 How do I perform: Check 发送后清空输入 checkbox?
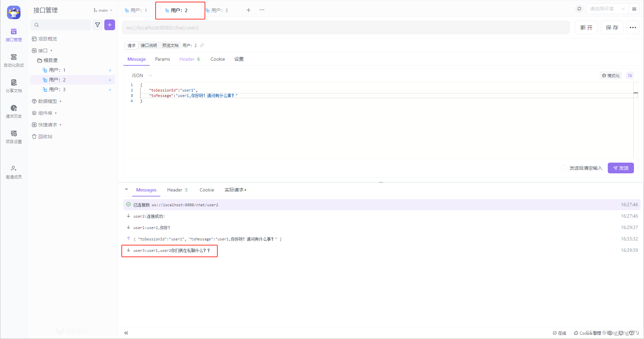pos(564,168)
